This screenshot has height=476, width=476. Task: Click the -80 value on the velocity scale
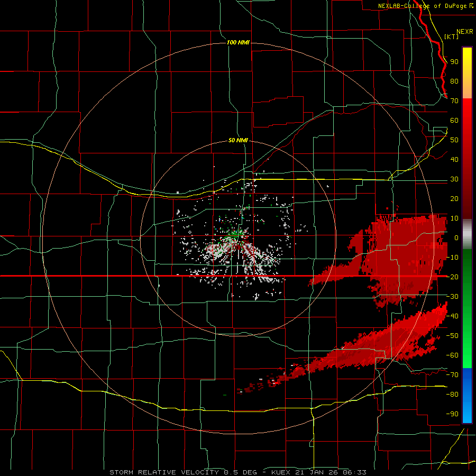pyautogui.click(x=452, y=395)
